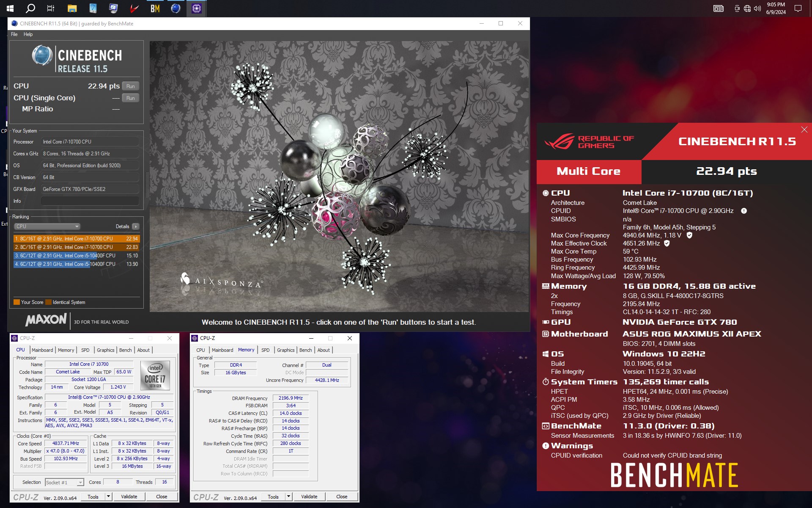Open the notification center icon

798,8
